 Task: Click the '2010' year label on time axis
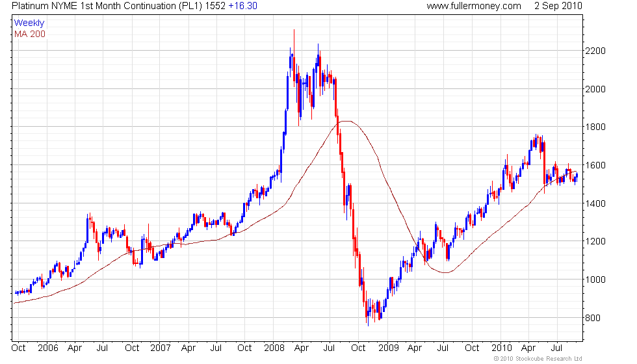pos(502,348)
